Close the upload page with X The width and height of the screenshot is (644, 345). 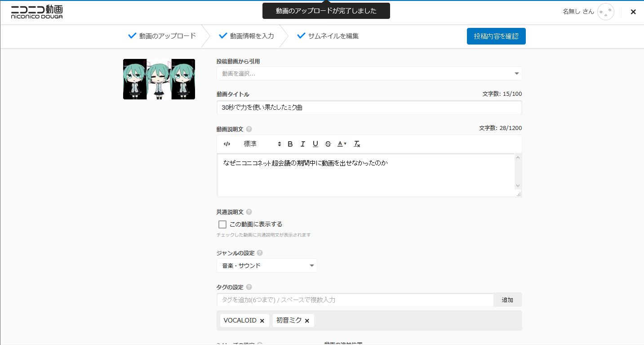click(x=633, y=12)
